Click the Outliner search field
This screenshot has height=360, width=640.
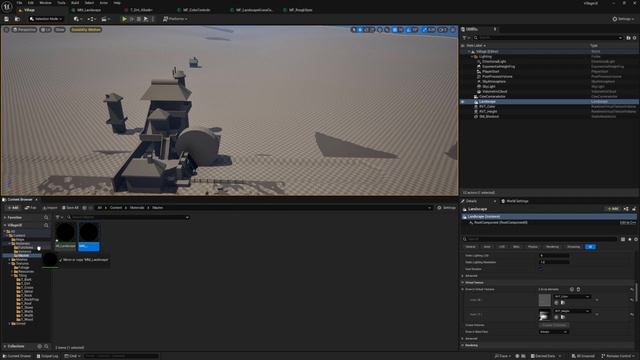click(548, 38)
